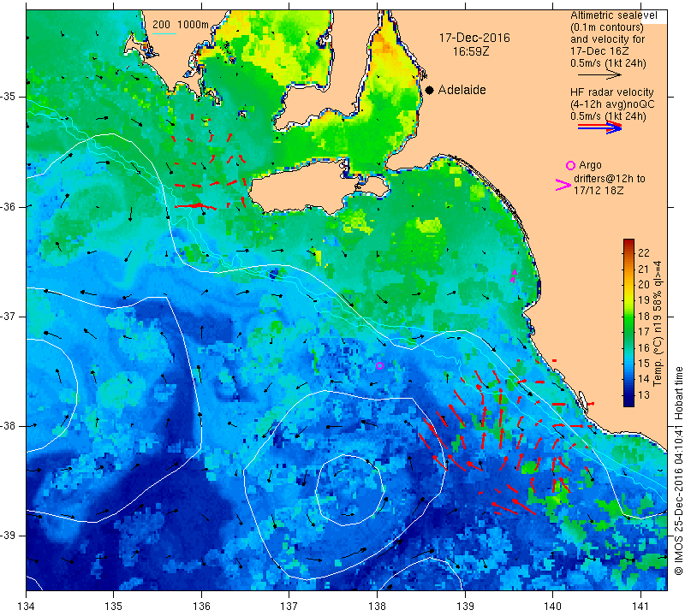Click the longitude 137 axis label
Image resolution: width=685 pixels, height=616 pixels.
coord(289,607)
